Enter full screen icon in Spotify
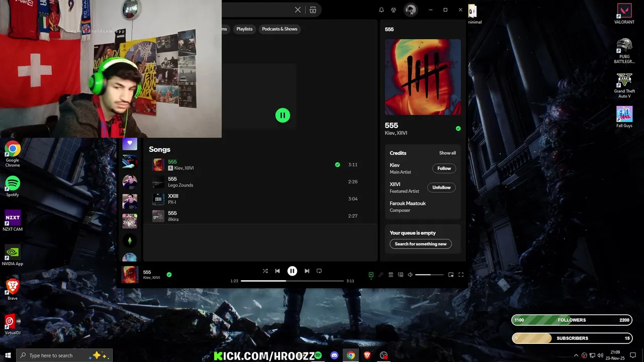The width and height of the screenshot is (644, 362). click(x=461, y=275)
